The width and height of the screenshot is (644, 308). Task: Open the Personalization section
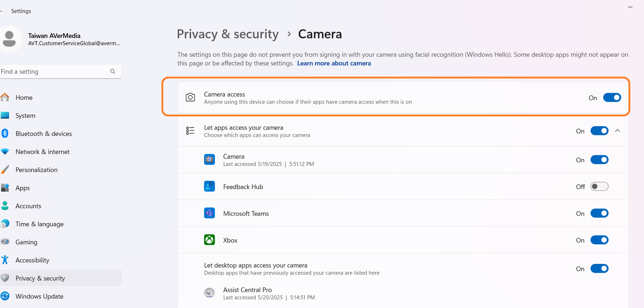pyautogui.click(x=36, y=170)
